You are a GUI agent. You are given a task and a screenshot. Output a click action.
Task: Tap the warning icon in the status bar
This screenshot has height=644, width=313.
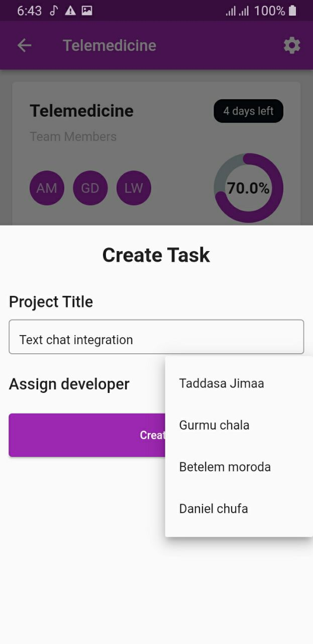point(70,10)
